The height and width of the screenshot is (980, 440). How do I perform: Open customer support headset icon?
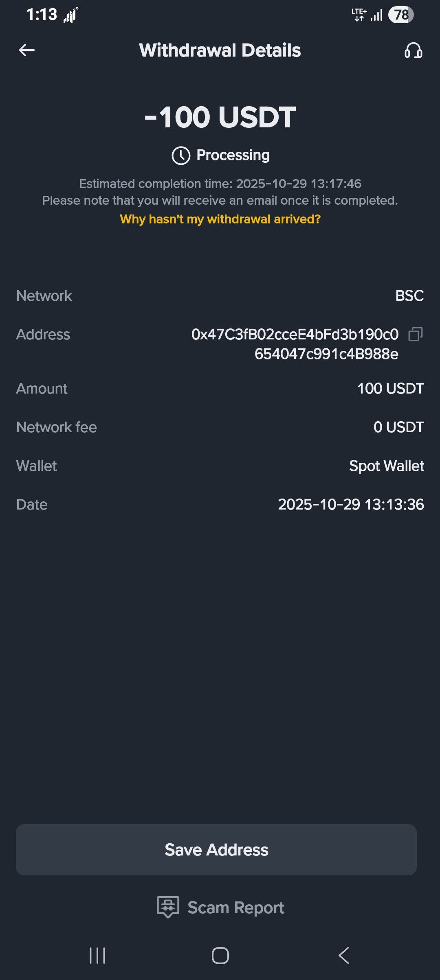(x=413, y=51)
